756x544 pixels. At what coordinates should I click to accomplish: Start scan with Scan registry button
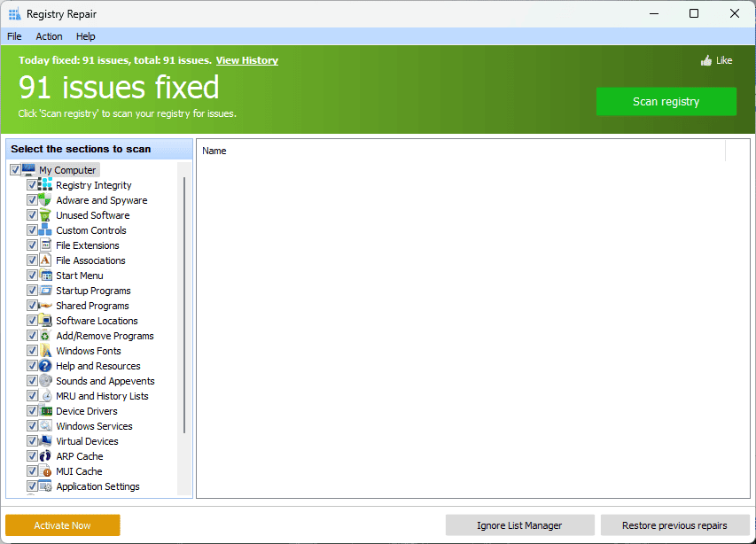tap(666, 102)
